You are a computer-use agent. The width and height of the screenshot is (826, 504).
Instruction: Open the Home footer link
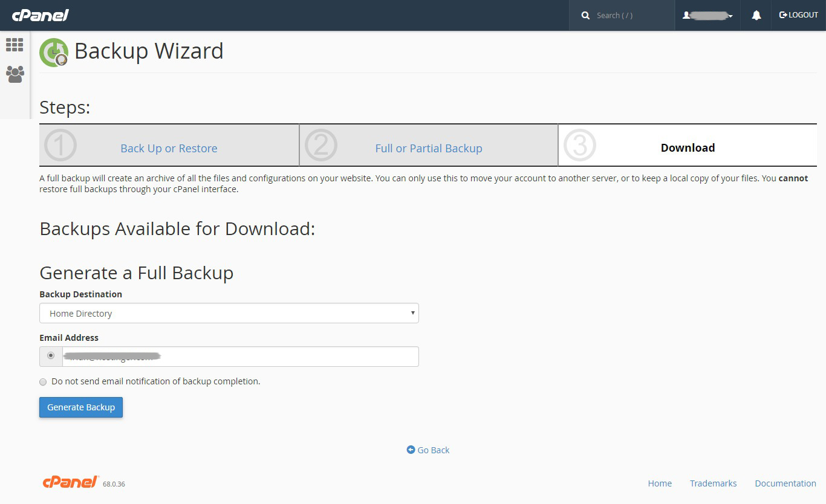pos(660,483)
